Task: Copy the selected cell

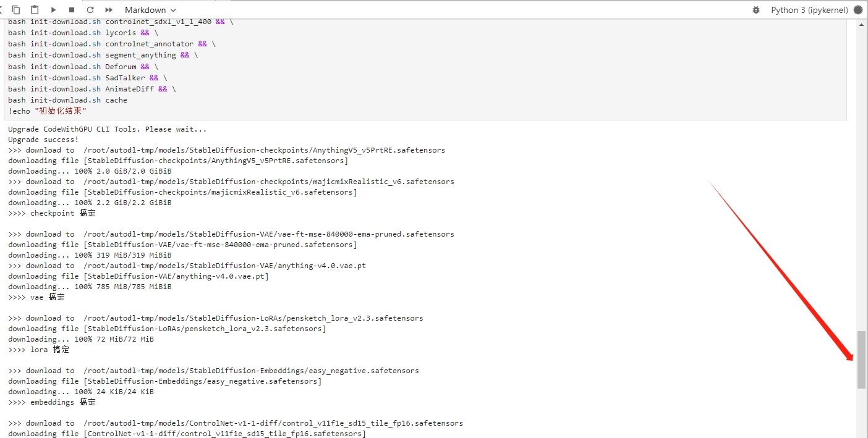Action: click(16, 10)
